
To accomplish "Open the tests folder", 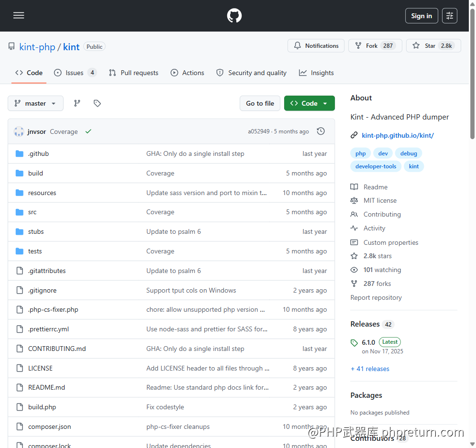I will (35, 251).
